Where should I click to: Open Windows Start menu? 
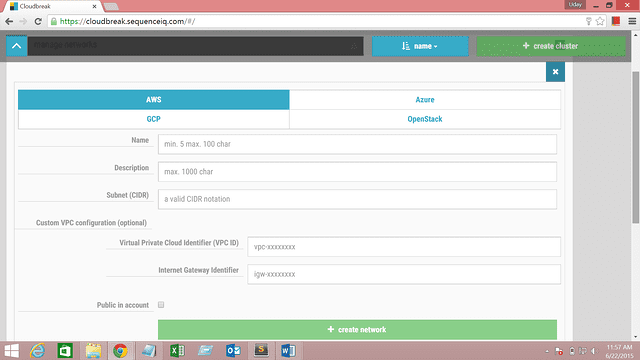tap(11, 351)
